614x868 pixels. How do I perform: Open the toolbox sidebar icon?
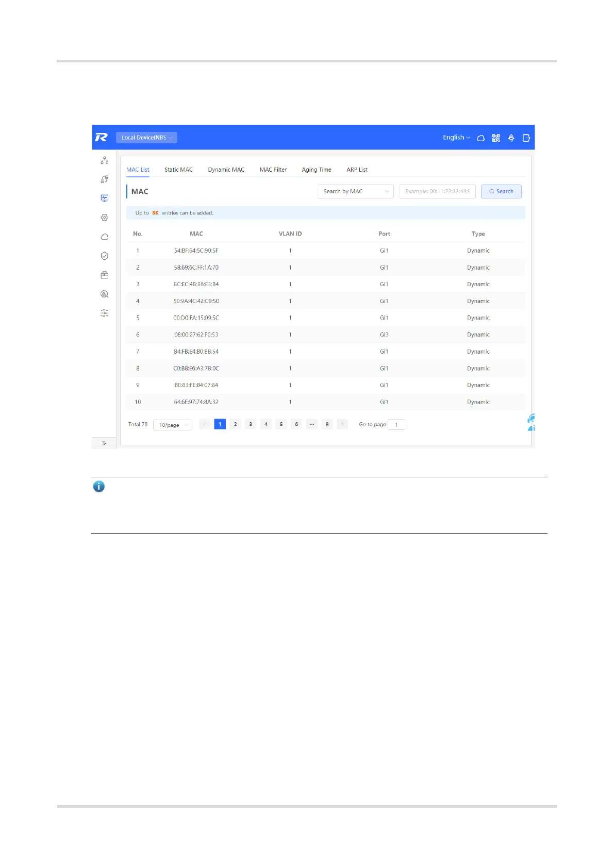click(x=105, y=275)
